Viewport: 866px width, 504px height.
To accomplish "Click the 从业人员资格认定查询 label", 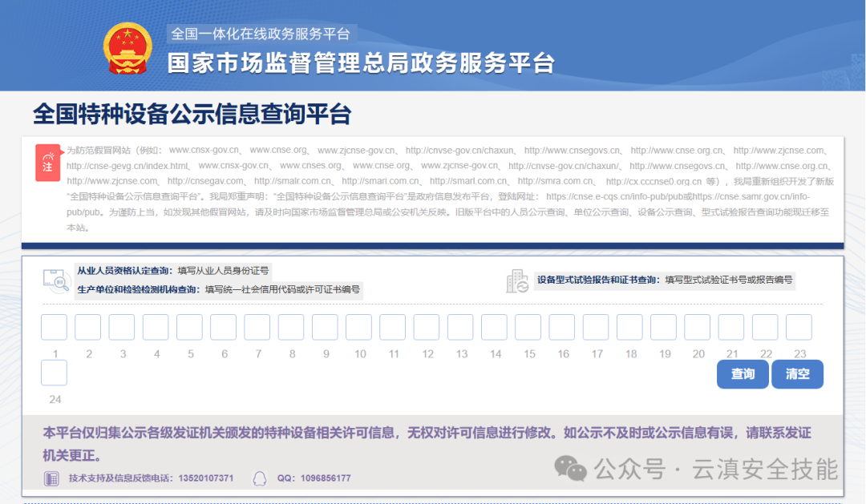I will pyautogui.click(x=125, y=271).
